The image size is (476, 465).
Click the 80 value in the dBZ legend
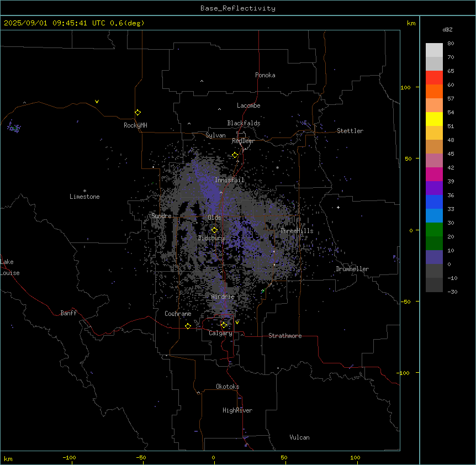pos(451,44)
